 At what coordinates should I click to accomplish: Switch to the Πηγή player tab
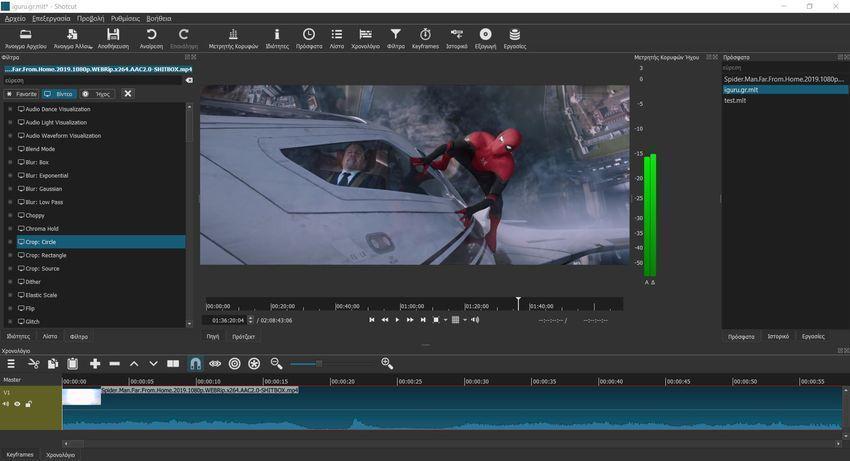213,337
